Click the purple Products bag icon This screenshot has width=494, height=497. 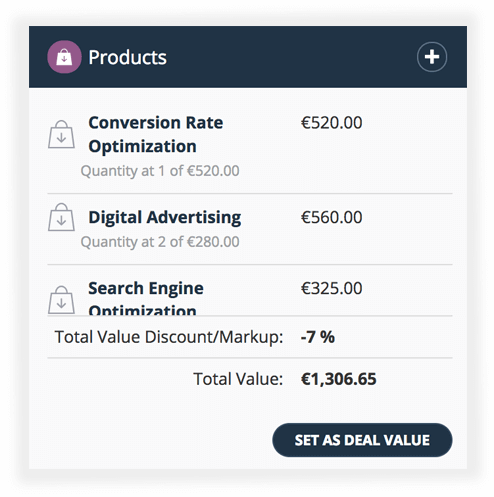coord(64,57)
